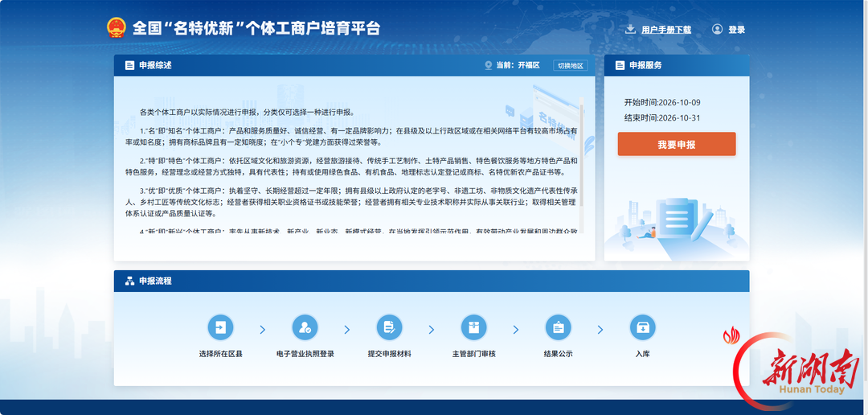Click the 切换地区 button
Screen dimensions: 868x415
pos(570,65)
